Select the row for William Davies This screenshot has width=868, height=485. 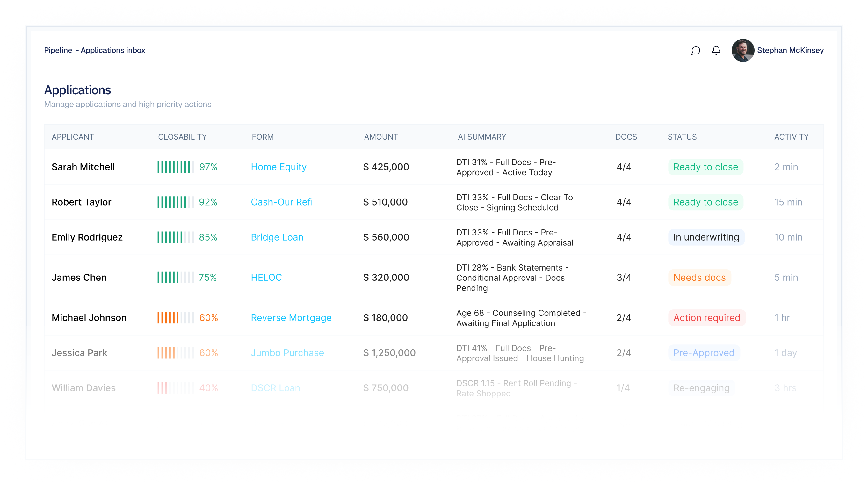pyautogui.click(x=83, y=387)
